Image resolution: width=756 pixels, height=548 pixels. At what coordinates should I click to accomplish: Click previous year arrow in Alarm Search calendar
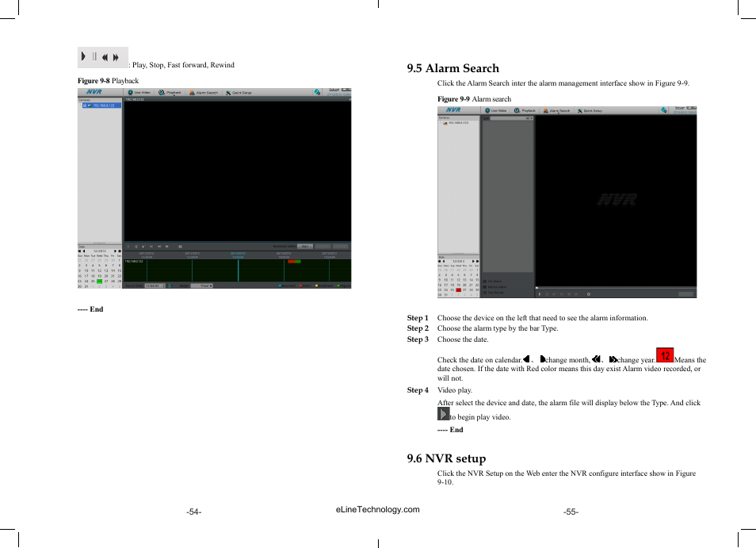coord(440,261)
